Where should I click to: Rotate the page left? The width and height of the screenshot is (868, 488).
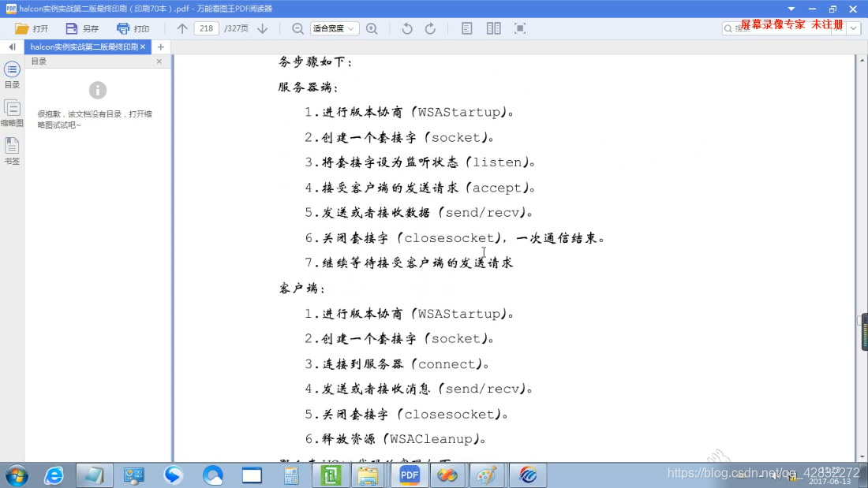click(x=406, y=28)
